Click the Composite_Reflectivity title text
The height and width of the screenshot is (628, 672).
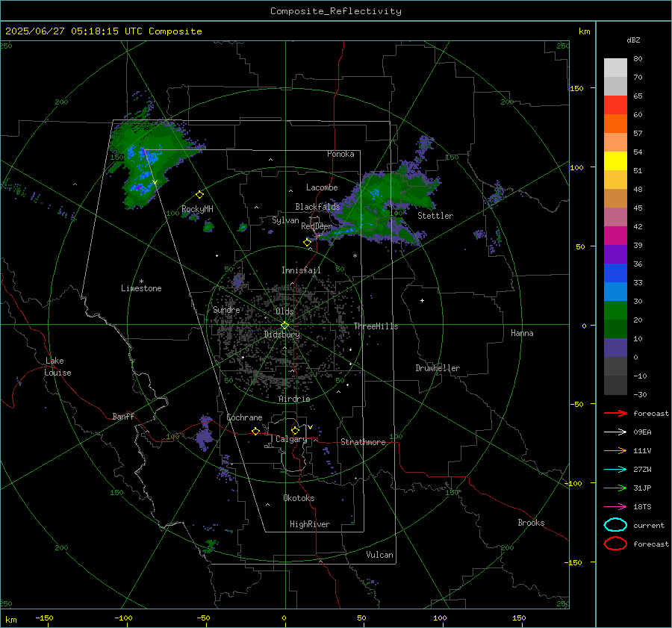(x=335, y=11)
